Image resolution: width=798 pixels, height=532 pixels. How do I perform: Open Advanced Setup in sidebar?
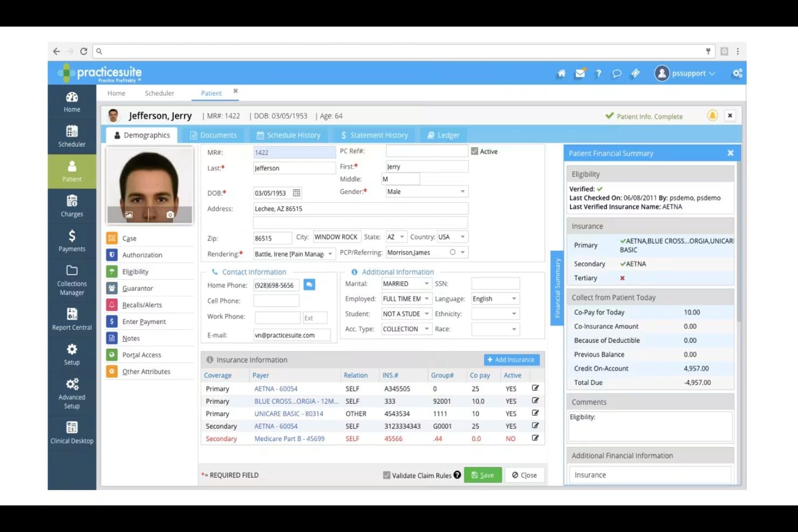(x=72, y=393)
